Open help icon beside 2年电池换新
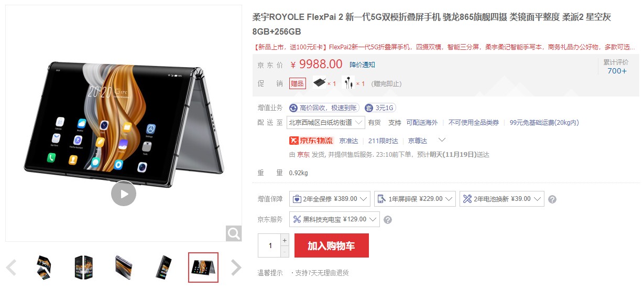644x289 pixels. coord(552,199)
